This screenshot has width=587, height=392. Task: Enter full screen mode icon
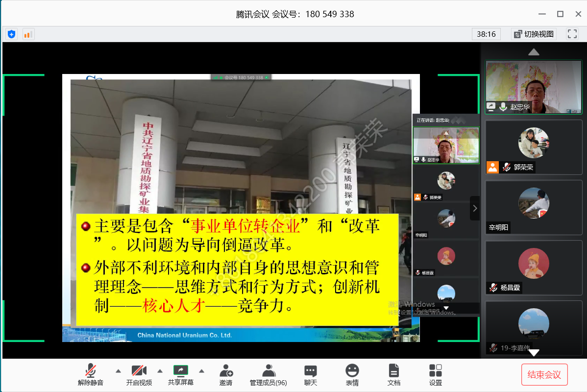[x=572, y=34]
